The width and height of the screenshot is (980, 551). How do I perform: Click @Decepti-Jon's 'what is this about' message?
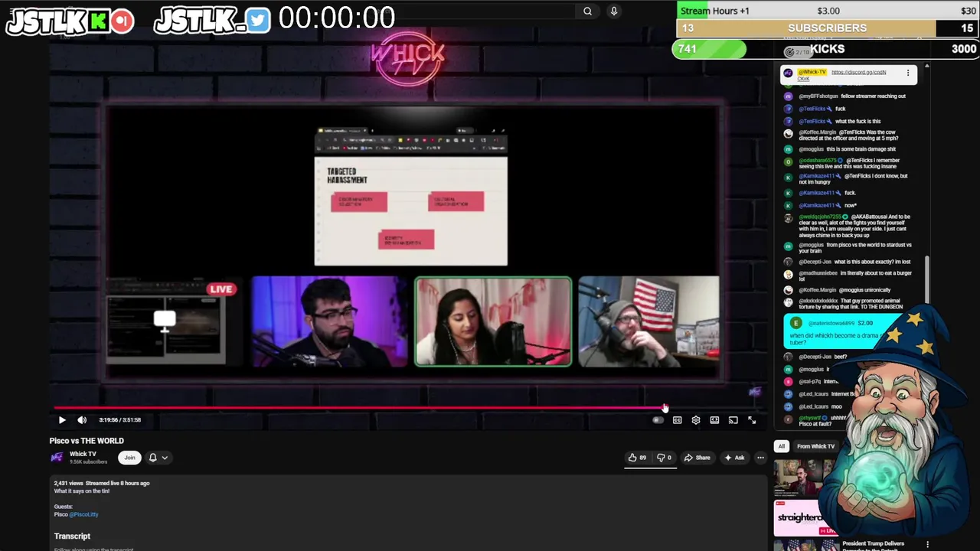pos(854,262)
